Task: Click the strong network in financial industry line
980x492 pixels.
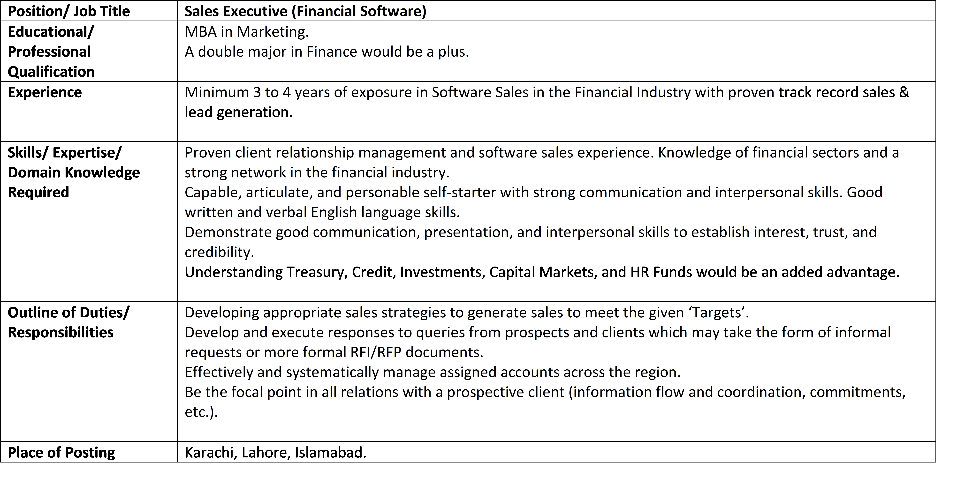Action: tap(317, 173)
